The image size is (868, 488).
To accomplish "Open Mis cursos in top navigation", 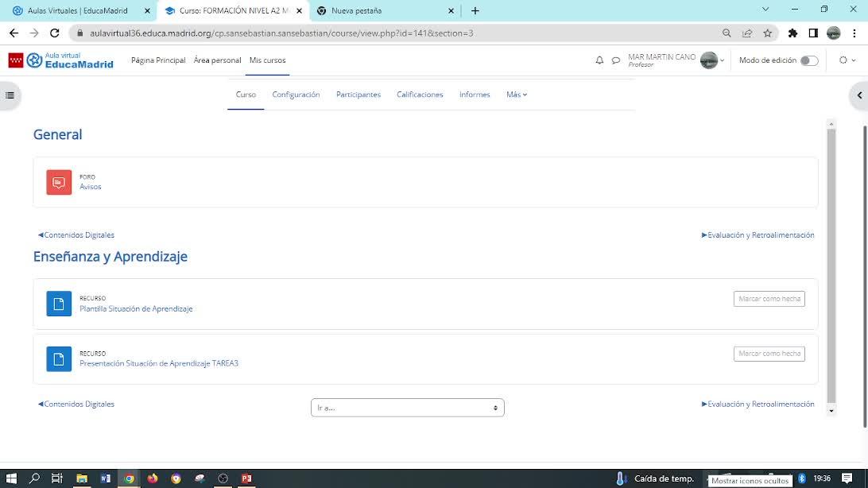I will (x=267, y=60).
